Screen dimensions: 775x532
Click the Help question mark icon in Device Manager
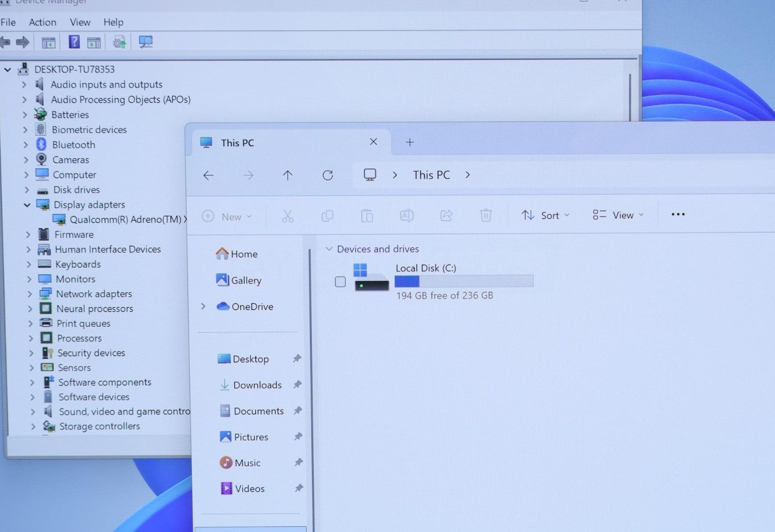click(74, 42)
